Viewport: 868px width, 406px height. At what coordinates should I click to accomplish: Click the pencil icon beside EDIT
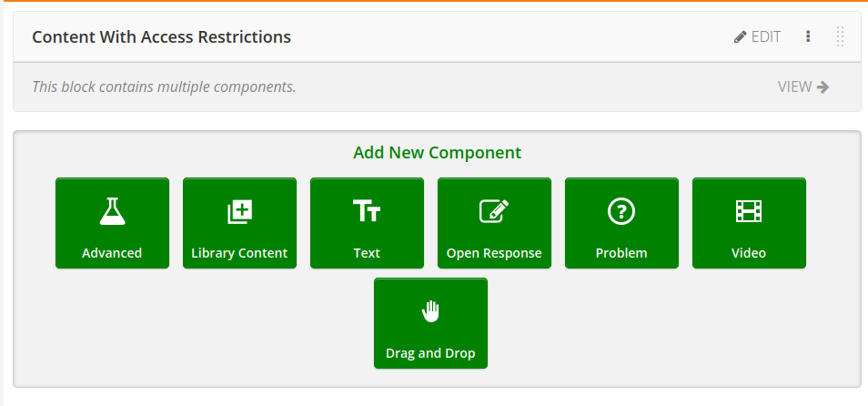[x=741, y=37]
